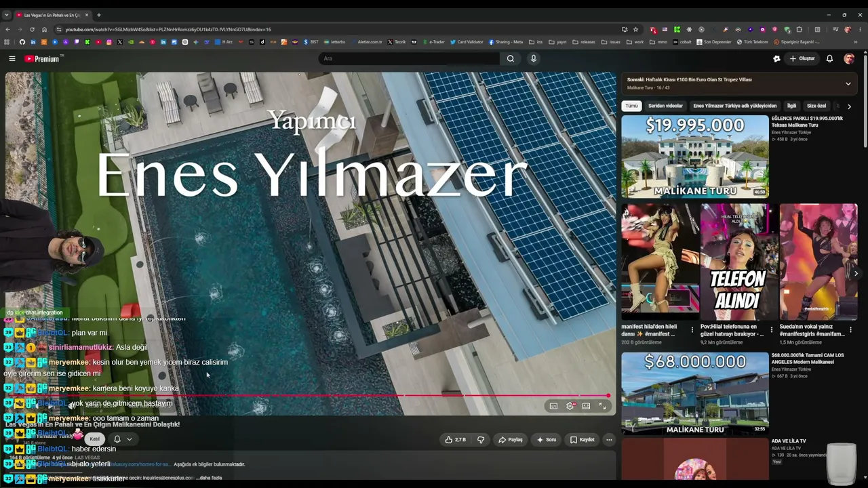Focus the Ara search field
868x488 pixels.
(409, 59)
